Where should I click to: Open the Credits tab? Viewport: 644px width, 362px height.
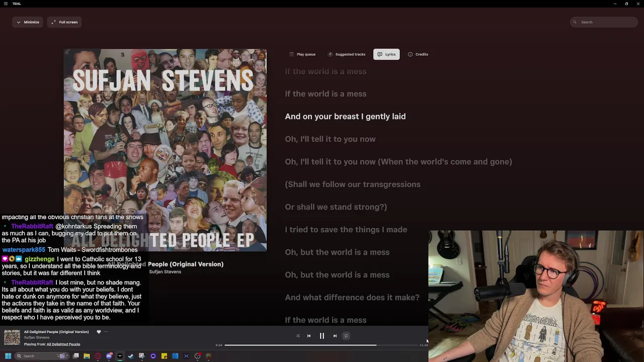pos(418,54)
